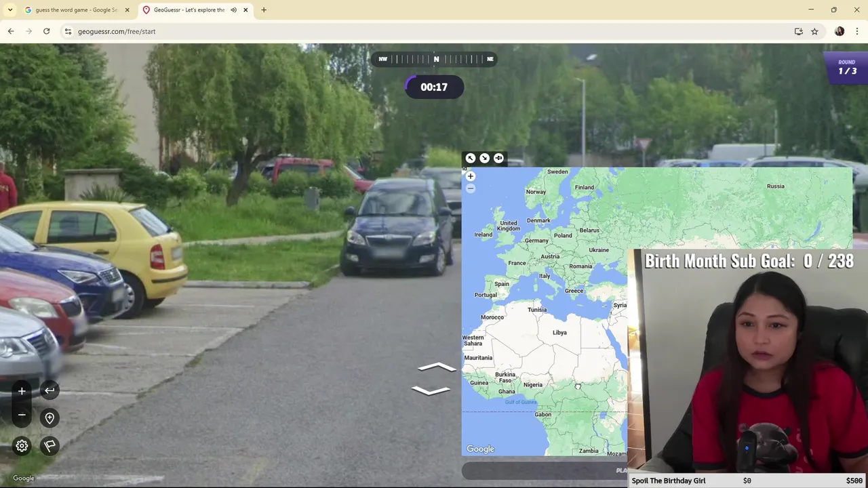The image size is (868, 488).
Task: Focus the address bar URL
Action: (x=117, y=31)
